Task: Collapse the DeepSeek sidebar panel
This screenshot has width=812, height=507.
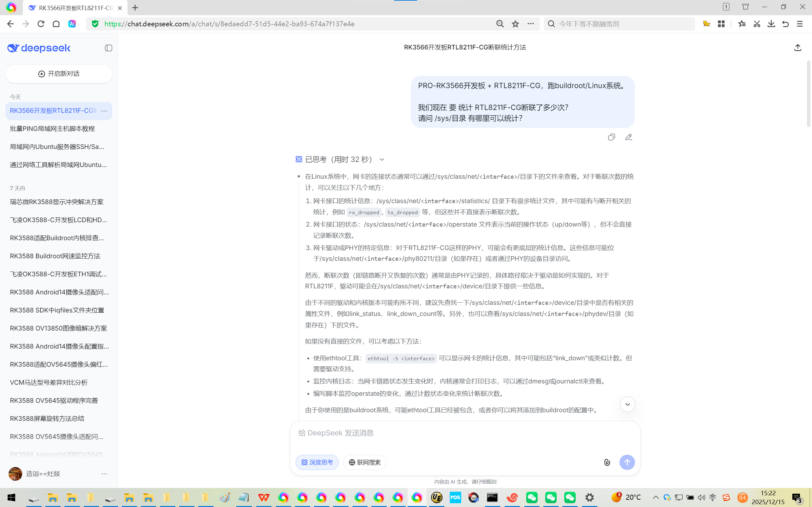Action: 108,48
